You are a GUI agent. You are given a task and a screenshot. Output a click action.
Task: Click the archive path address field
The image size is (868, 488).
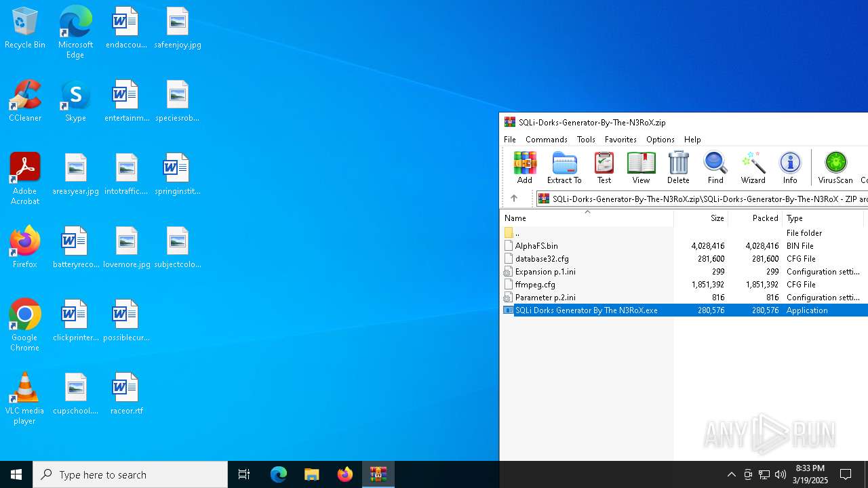click(x=702, y=199)
